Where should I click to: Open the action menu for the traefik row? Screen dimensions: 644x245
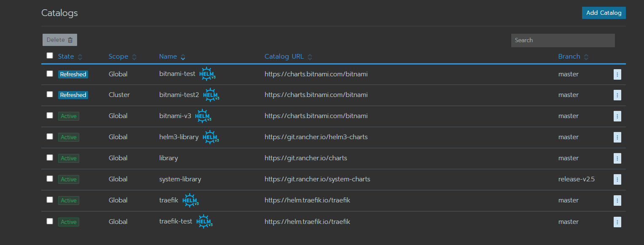617,200
